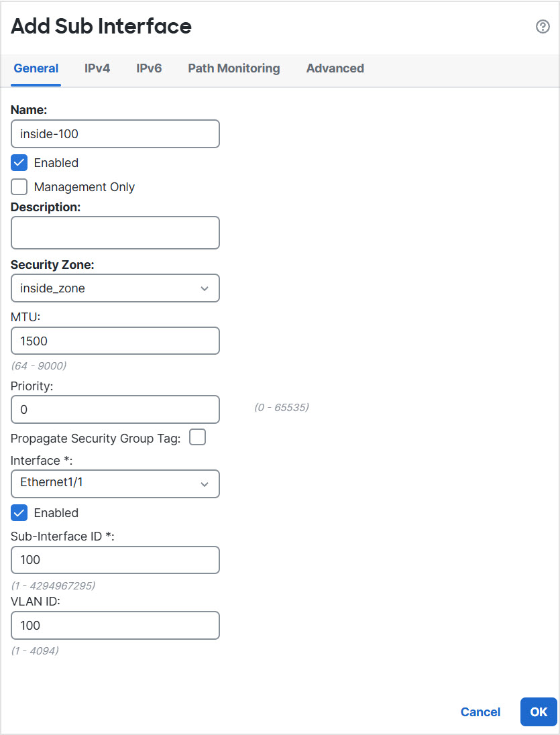Click the OK button
Viewport: 560px width, 735px height.
[539, 712]
